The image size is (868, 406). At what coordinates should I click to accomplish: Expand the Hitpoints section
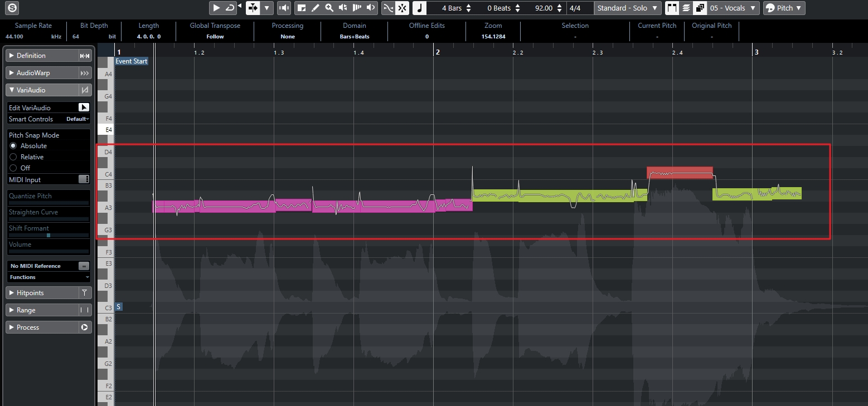click(x=42, y=293)
